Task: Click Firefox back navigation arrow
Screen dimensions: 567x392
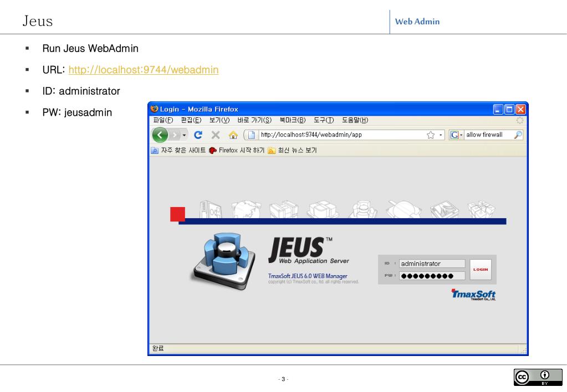Action: [x=160, y=135]
